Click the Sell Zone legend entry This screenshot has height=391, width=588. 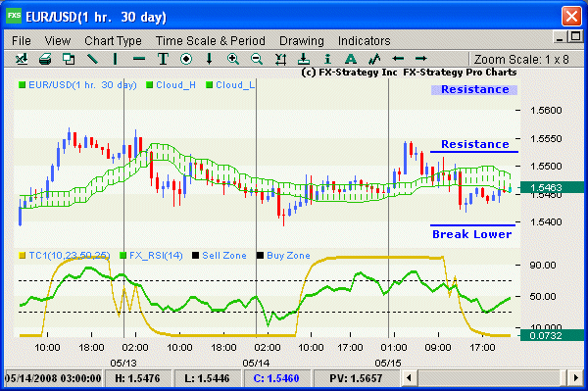(x=220, y=256)
